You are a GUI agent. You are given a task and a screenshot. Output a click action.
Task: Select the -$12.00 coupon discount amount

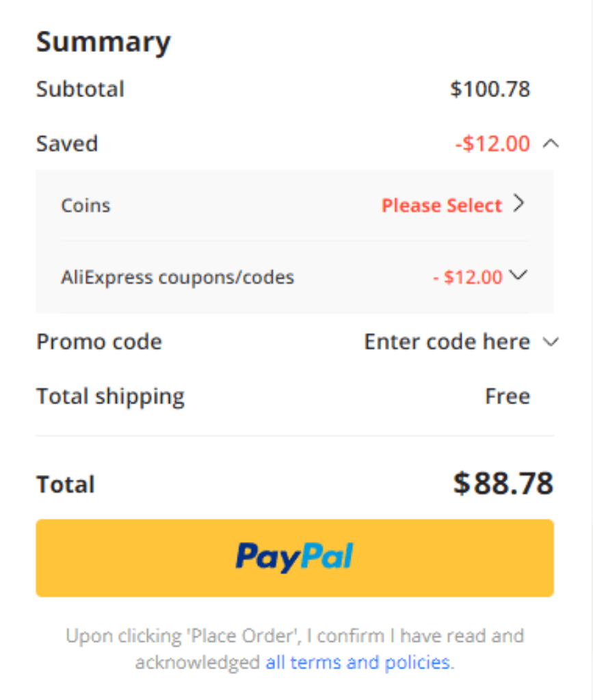point(468,278)
